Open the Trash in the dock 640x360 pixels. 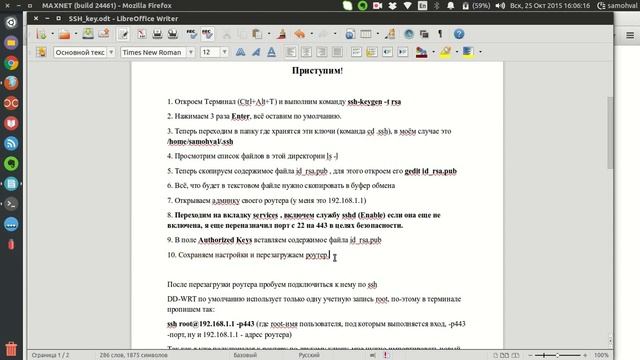(x=11, y=348)
